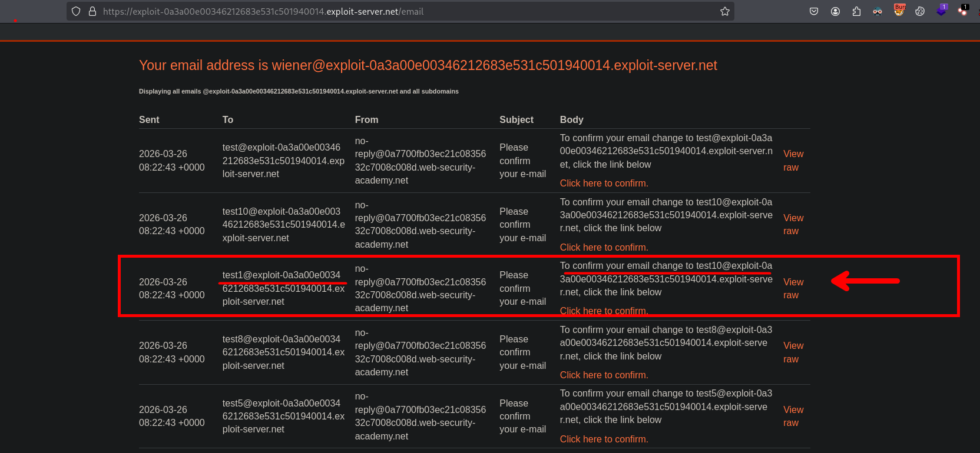Click confirm link in the test@ email

point(604,184)
